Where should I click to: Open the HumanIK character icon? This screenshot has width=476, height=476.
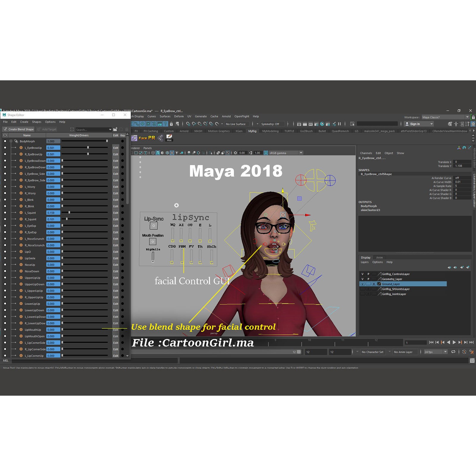456,124
